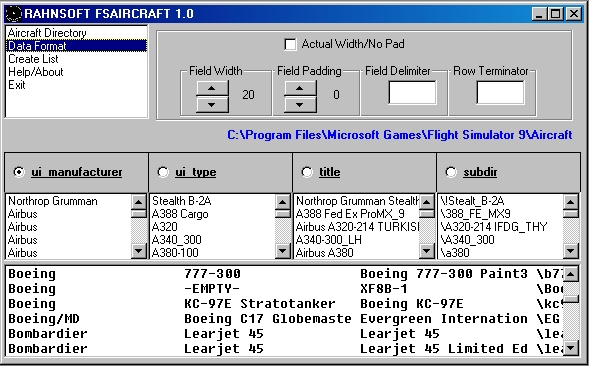Click up arrow of title list scrollbar

coord(427,203)
